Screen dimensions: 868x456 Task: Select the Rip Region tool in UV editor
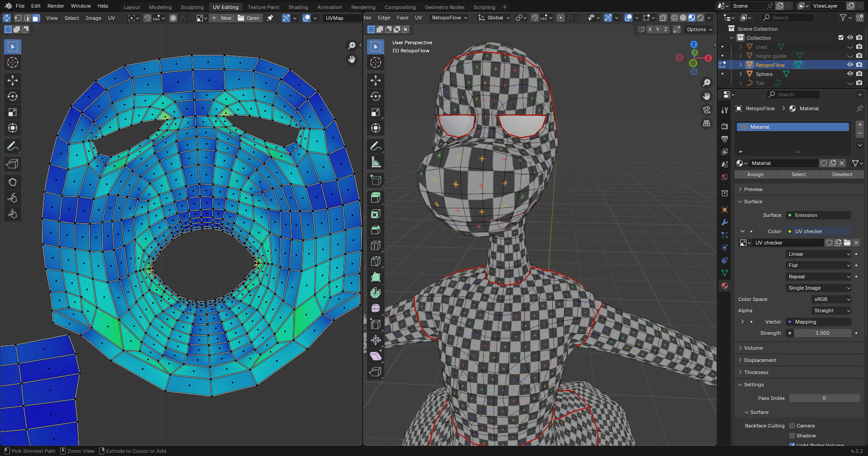[x=13, y=164]
